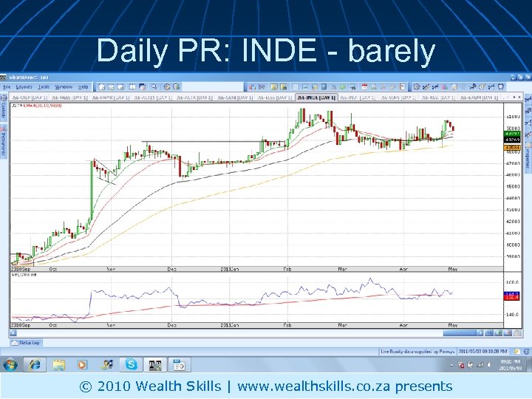Viewport: 532px width, 399px height.
Task: Open the Help menu
Action: (83, 87)
